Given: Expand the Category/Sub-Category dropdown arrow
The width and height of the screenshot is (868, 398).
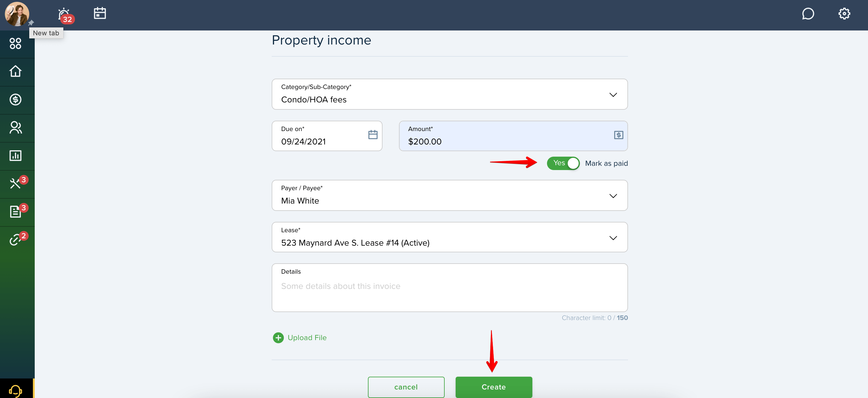Looking at the screenshot, I should pyautogui.click(x=613, y=95).
